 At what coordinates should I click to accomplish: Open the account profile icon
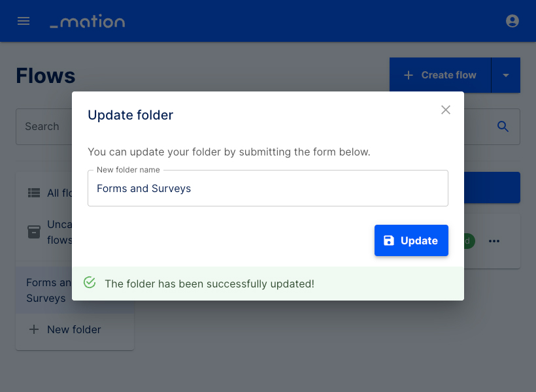tap(512, 20)
